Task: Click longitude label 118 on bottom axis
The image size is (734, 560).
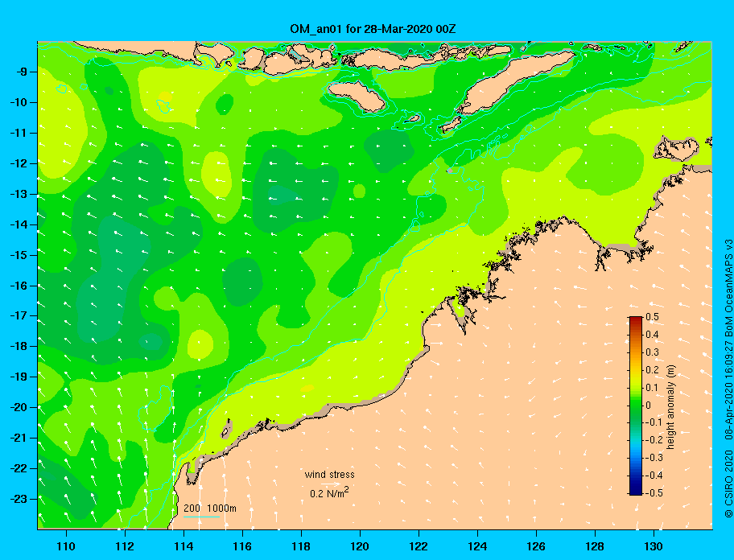Action: (x=301, y=546)
